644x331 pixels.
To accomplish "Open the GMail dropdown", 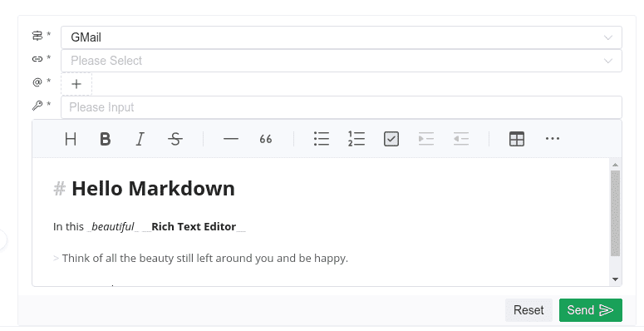I will (x=342, y=37).
